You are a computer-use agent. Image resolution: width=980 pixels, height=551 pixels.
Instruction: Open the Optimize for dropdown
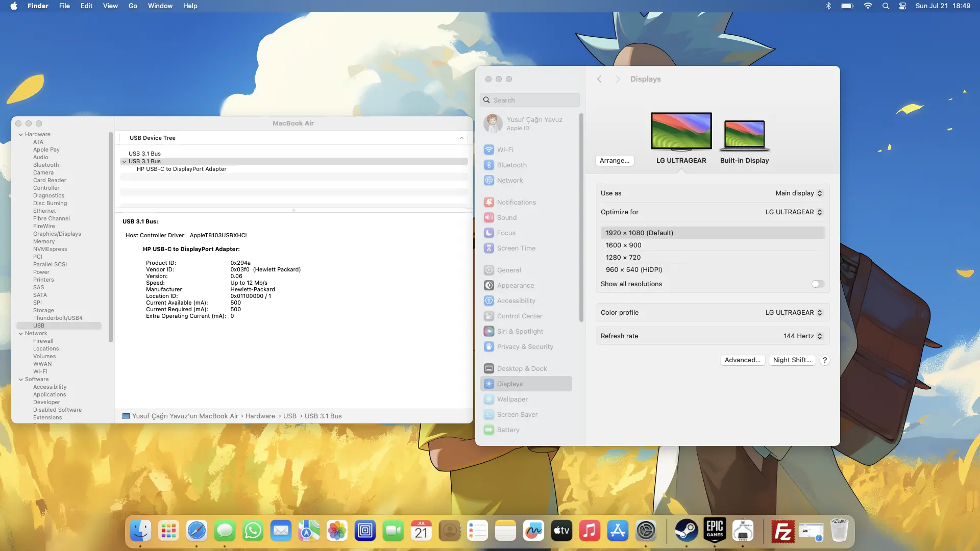794,212
